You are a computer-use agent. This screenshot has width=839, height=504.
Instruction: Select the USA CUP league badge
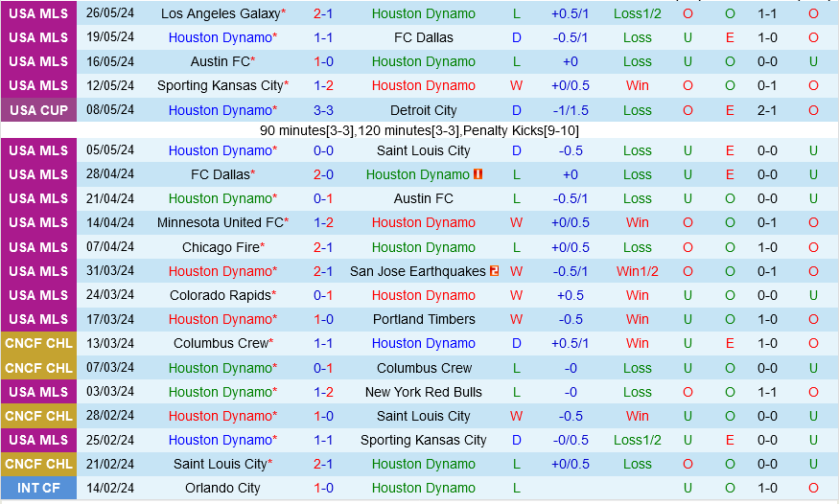(x=39, y=110)
